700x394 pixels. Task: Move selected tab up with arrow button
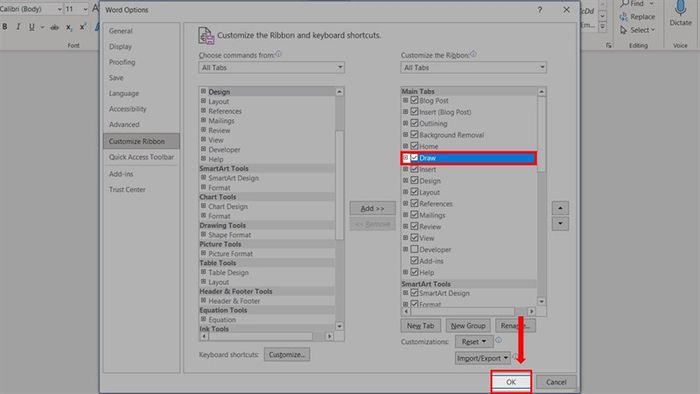(x=560, y=208)
